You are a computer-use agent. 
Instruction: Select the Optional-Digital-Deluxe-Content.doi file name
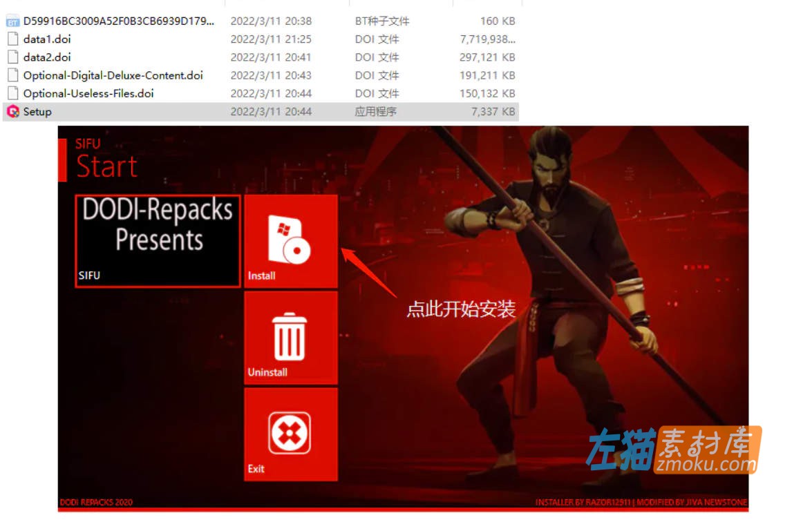click(x=113, y=75)
